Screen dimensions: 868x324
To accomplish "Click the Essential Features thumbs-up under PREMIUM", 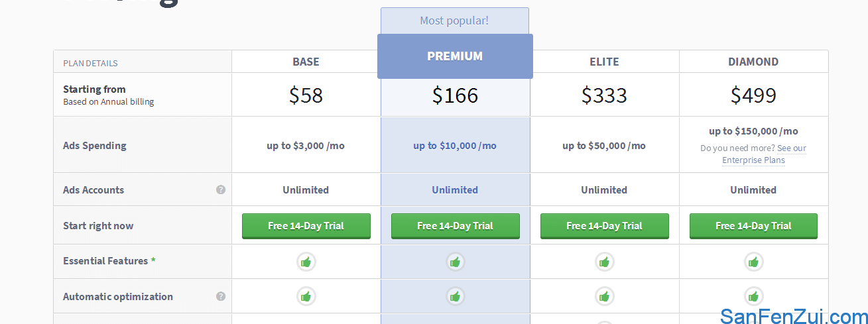I will tap(455, 262).
